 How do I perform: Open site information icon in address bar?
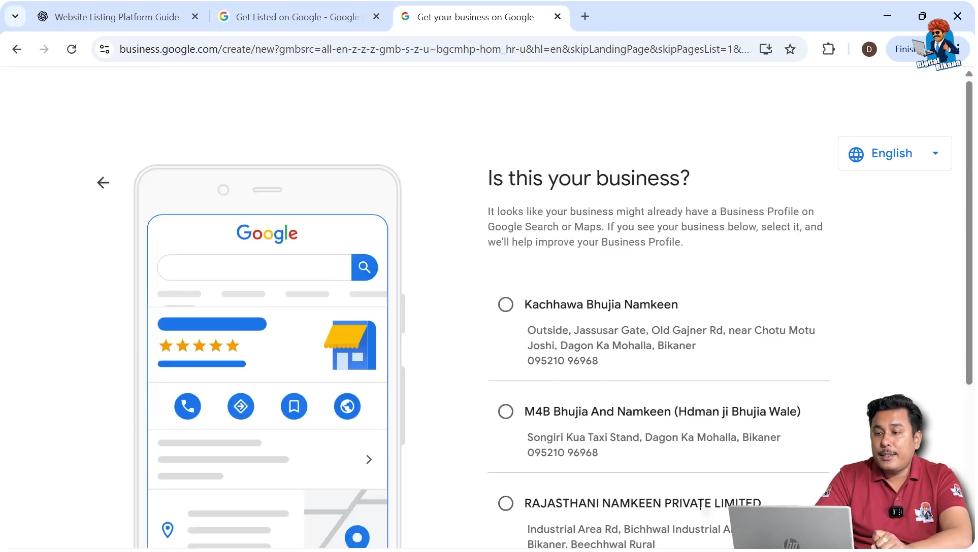(105, 49)
